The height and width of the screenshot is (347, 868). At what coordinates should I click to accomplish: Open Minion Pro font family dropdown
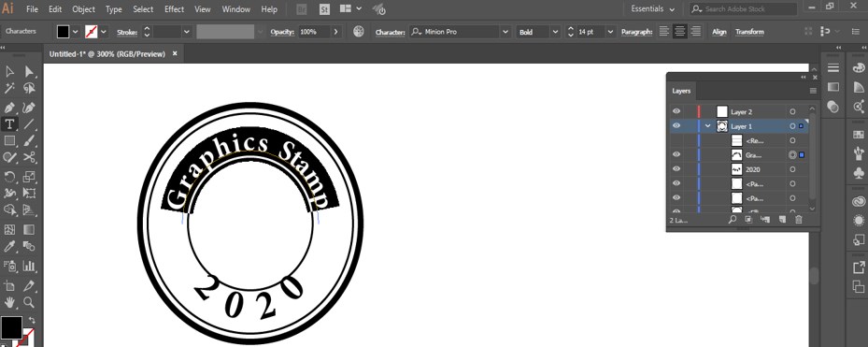[505, 32]
